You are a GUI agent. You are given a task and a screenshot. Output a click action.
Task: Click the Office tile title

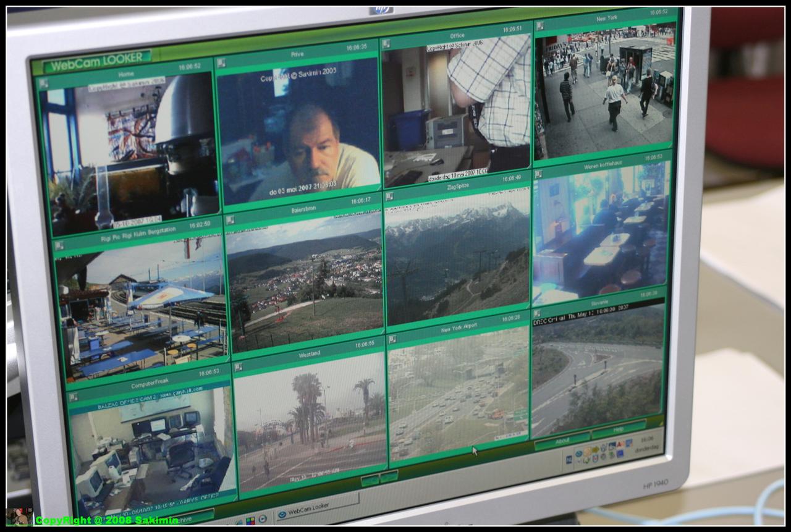pos(457,36)
